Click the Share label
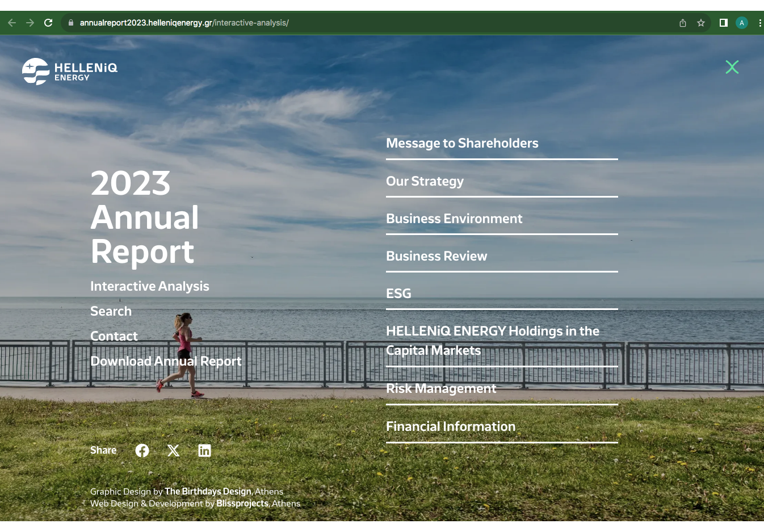The image size is (764, 532). tap(103, 450)
